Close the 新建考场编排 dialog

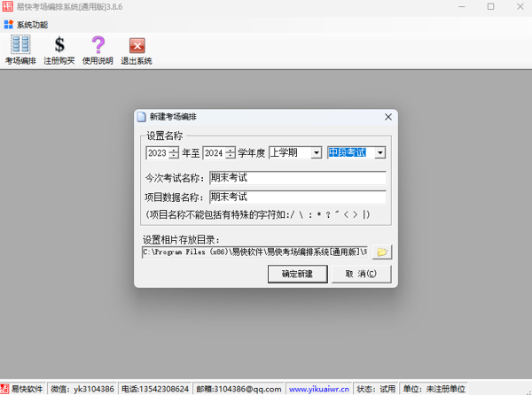(x=387, y=117)
